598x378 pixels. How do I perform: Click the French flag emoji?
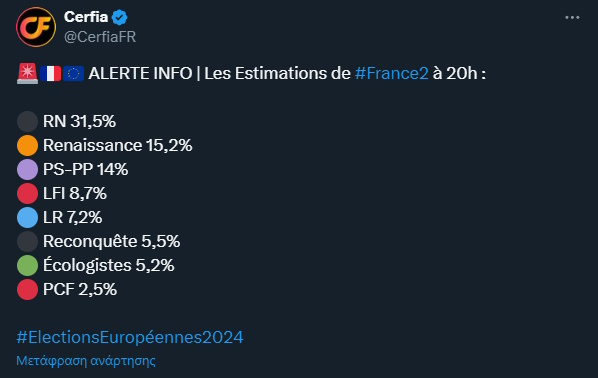click(x=51, y=74)
